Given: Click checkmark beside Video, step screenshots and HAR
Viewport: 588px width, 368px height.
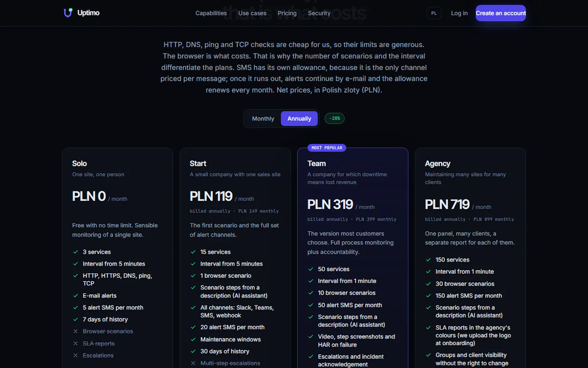Looking at the screenshot, I should tap(311, 337).
